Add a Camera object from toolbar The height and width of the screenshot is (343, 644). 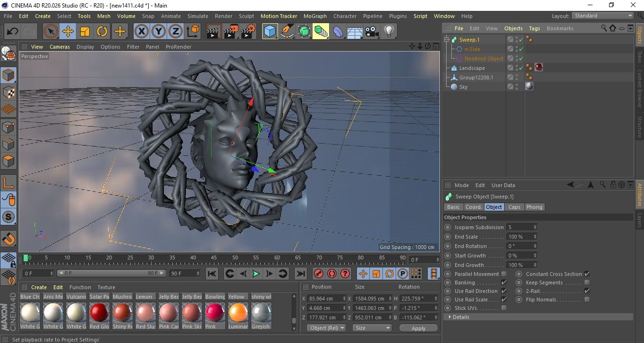372,32
